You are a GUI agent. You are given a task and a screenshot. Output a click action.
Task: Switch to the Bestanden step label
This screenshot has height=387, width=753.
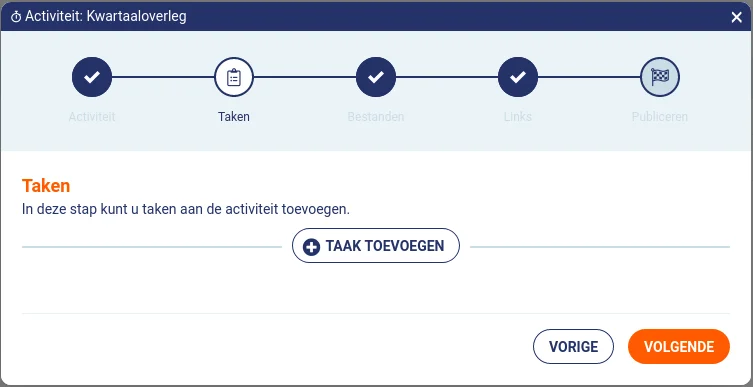376,117
